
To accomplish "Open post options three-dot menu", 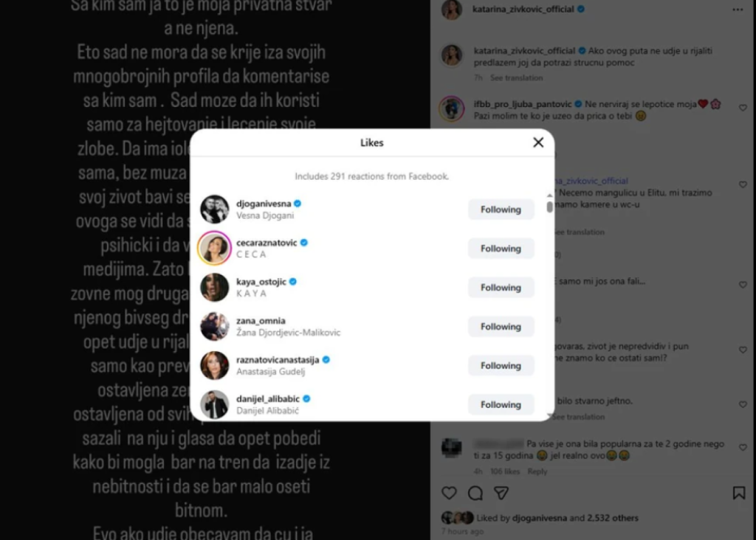I will point(738,10).
